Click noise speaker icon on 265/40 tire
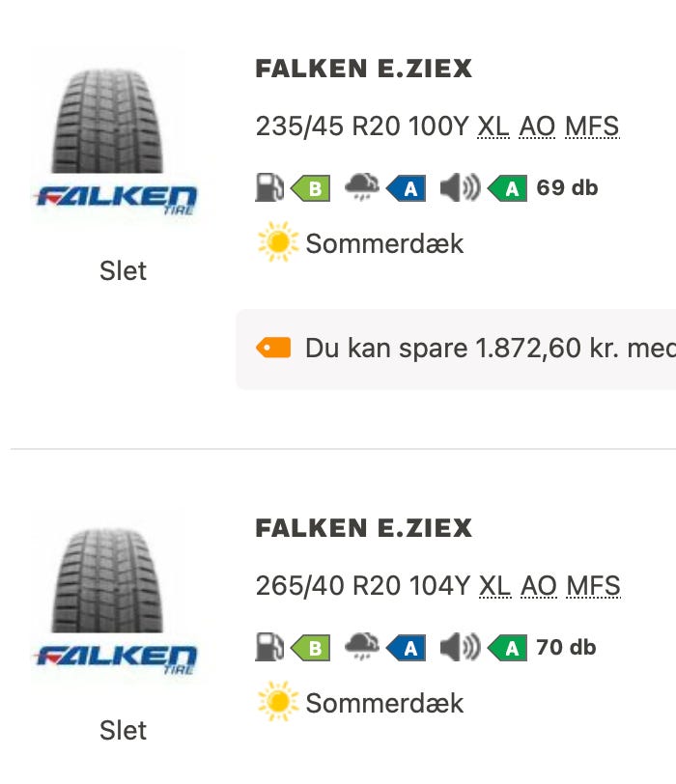The width and height of the screenshot is (676, 784). (460, 647)
